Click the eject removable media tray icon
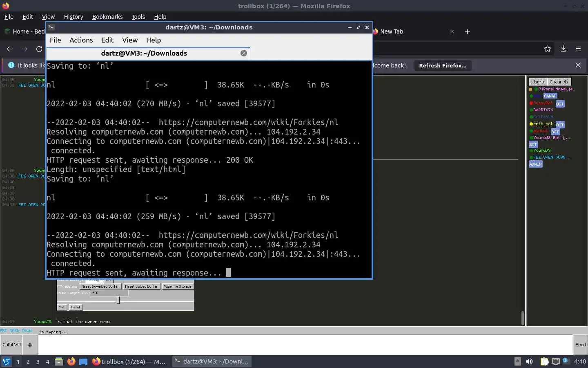The width and height of the screenshot is (588, 368). point(517,361)
